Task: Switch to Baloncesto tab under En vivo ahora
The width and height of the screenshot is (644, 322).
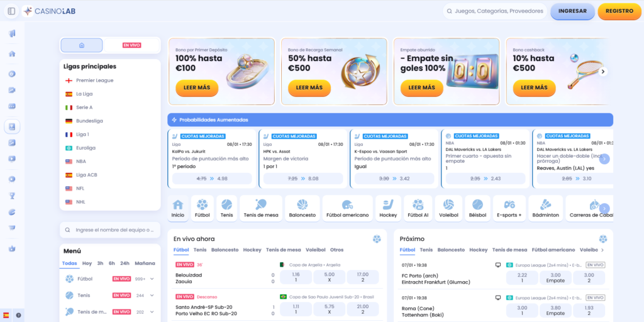Action: 225,250
